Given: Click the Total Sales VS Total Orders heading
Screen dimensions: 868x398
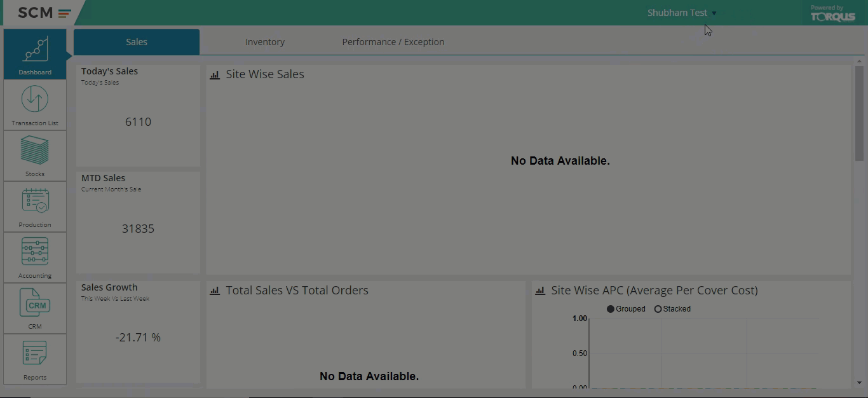Looking at the screenshot, I should [x=297, y=291].
